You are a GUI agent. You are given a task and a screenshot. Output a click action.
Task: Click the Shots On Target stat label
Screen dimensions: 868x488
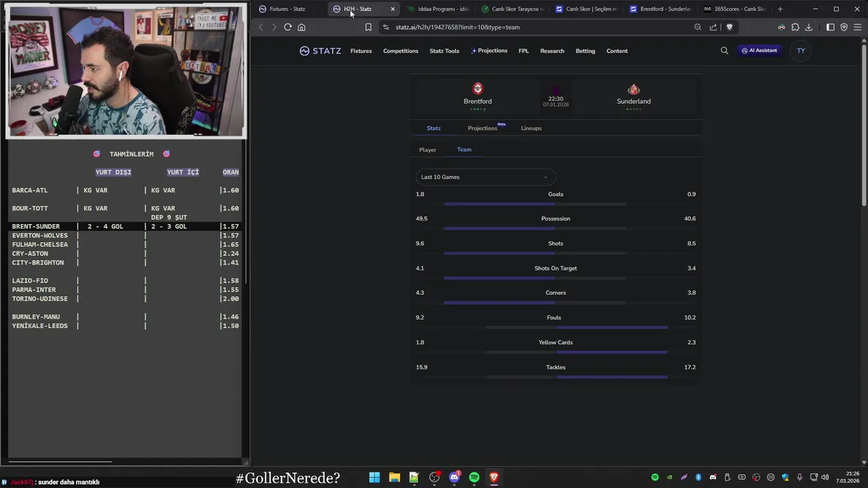pyautogui.click(x=555, y=268)
